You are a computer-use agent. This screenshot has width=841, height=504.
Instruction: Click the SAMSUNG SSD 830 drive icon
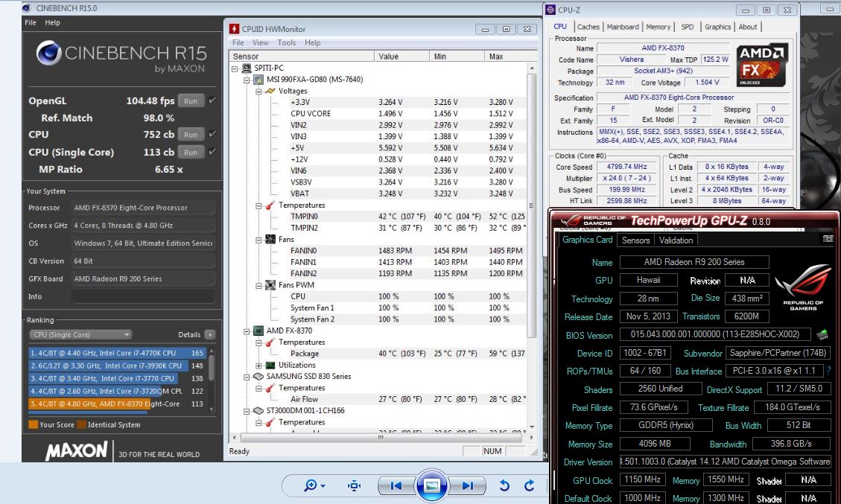pos(258,377)
